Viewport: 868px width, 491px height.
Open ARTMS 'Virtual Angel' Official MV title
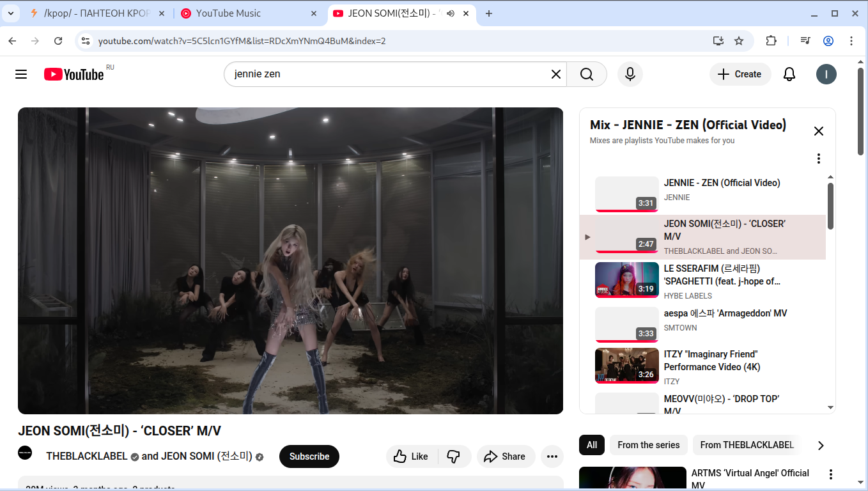point(750,479)
